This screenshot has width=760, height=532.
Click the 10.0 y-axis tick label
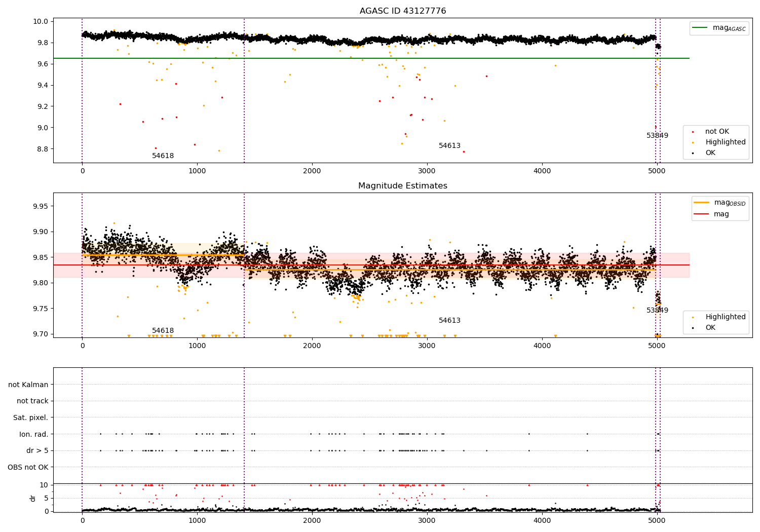pos(41,22)
